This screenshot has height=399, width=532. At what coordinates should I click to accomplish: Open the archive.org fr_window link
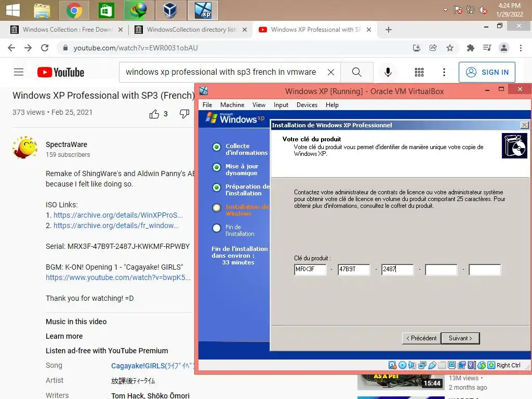(116, 225)
